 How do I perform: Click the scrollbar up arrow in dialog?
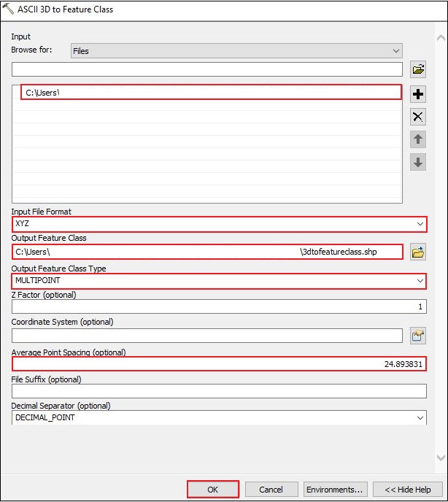441,38
